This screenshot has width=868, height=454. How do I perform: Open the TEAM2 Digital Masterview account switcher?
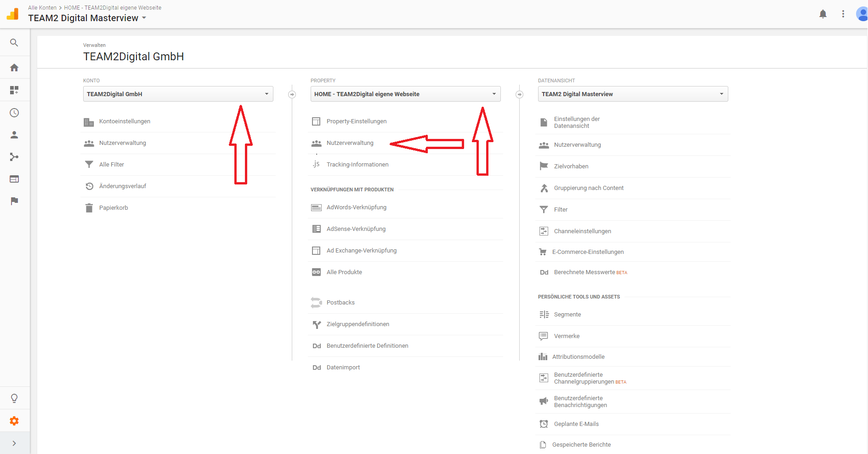tap(87, 18)
